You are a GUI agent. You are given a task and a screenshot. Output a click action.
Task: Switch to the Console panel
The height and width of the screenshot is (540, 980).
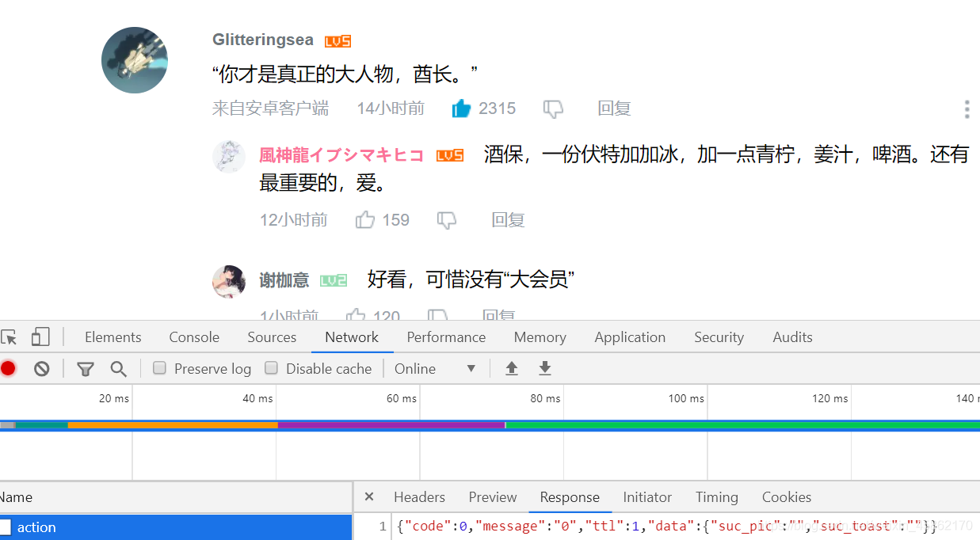pyautogui.click(x=193, y=337)
